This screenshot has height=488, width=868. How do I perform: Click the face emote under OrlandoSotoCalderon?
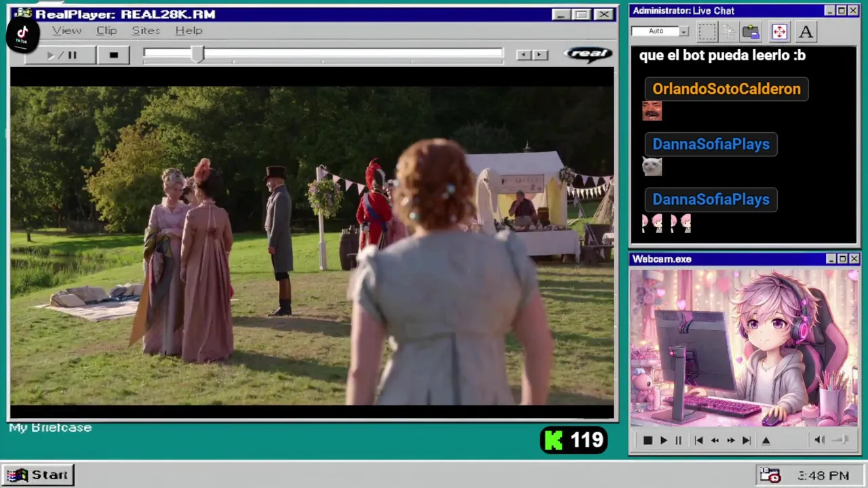pos(652,110)
